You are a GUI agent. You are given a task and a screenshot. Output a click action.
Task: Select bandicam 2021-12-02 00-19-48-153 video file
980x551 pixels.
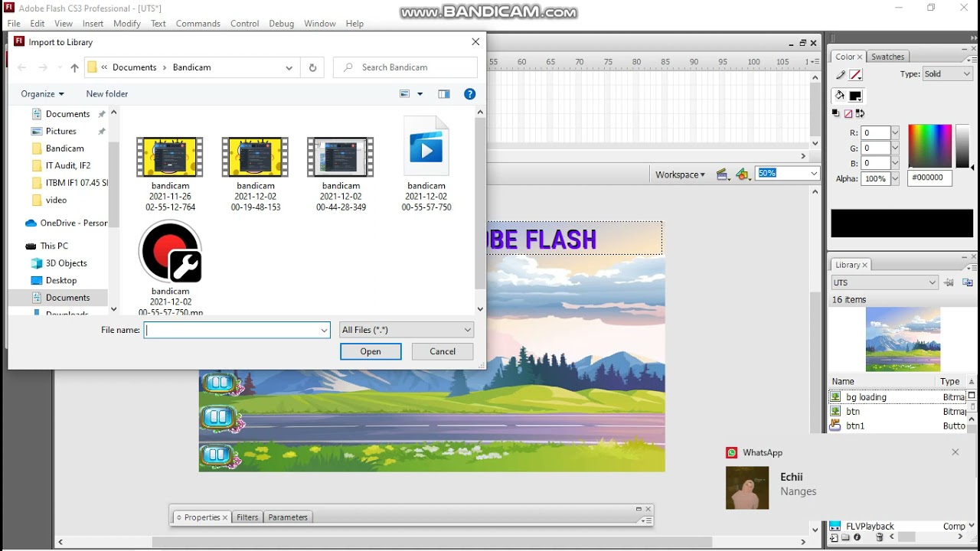click(256, 174)
